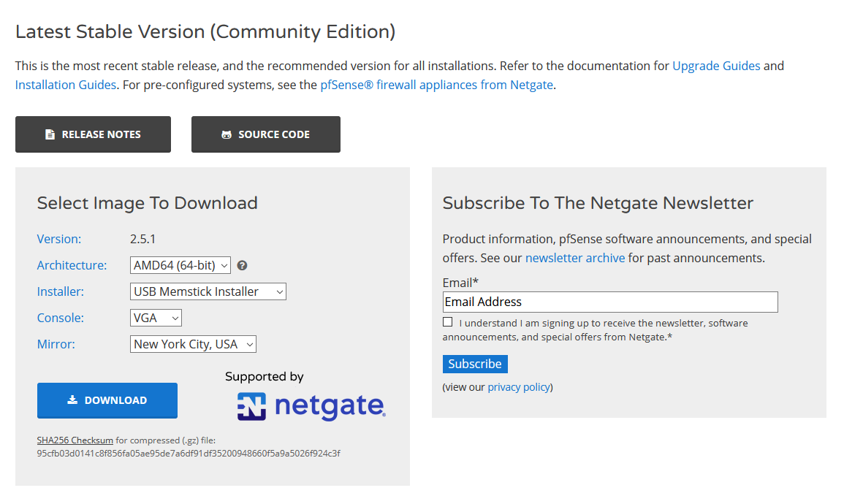The height and width of the screenshot is (504, 863).
Task: Click the Subscribe button
Action: click(475, 364)
